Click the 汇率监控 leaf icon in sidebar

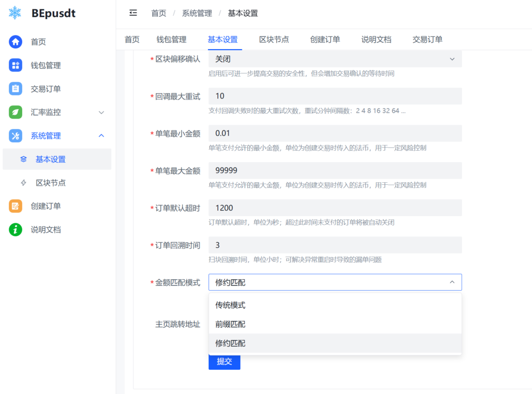15,112
